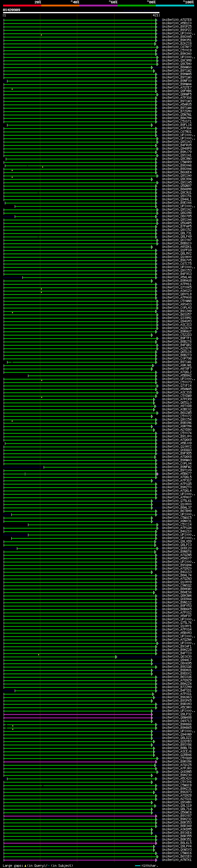Select the UniRef100_B8AL74 hit
Viewport: 197px width, 868px height.
click(x=176, y=575)
